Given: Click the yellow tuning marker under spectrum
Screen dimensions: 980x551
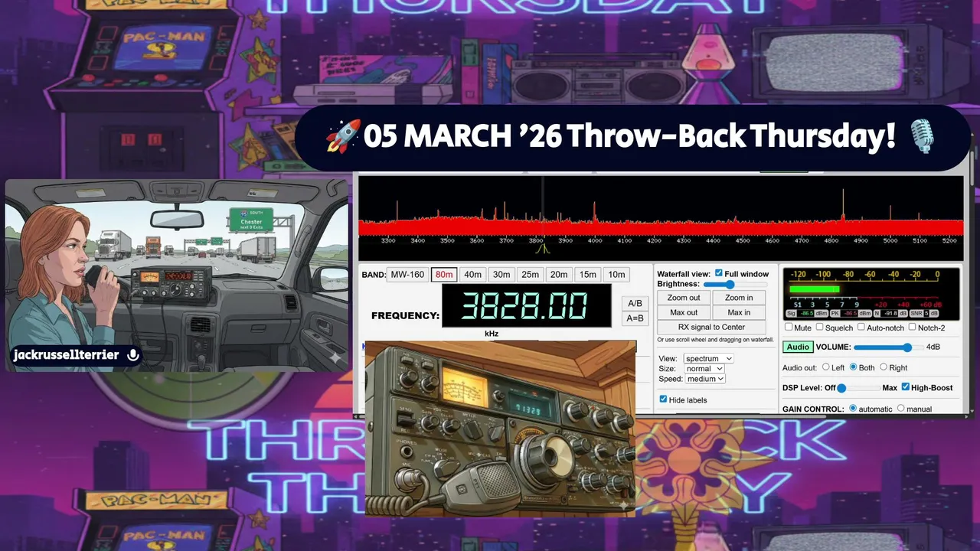Looking at the screenshot, I should (543, 249).
